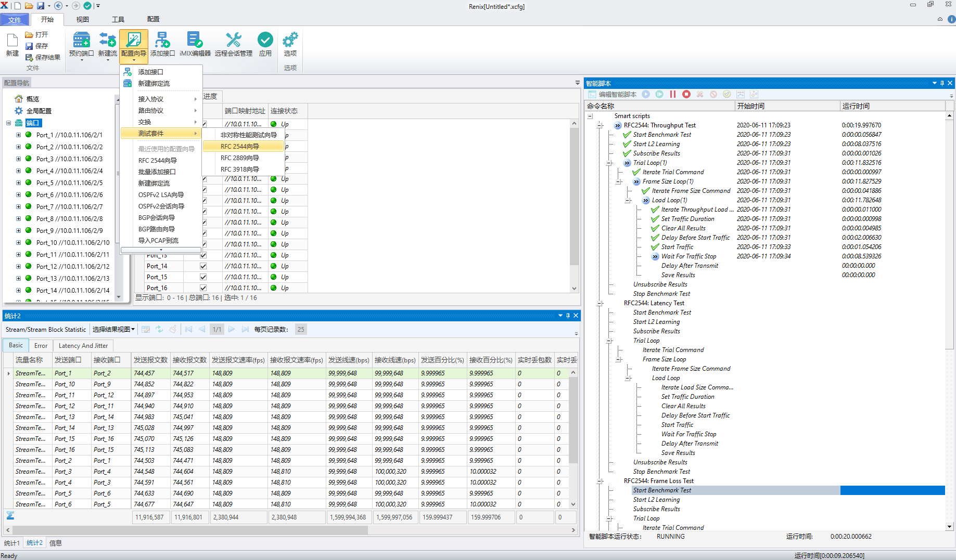Open the iMIX编辑器 editor
The height and width of the screenshot is (560, 956).
click(x=195, y=44)
